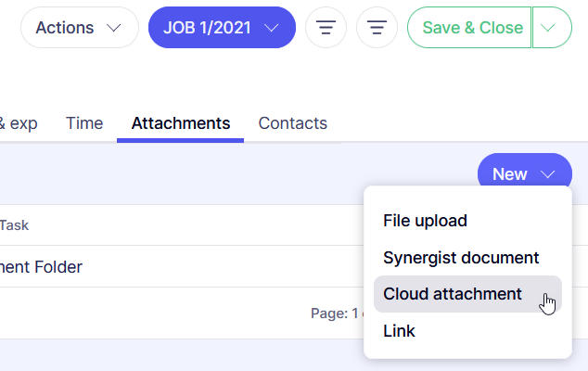
Task: Open the Contacts tab
Action: (x=292, y=123)
